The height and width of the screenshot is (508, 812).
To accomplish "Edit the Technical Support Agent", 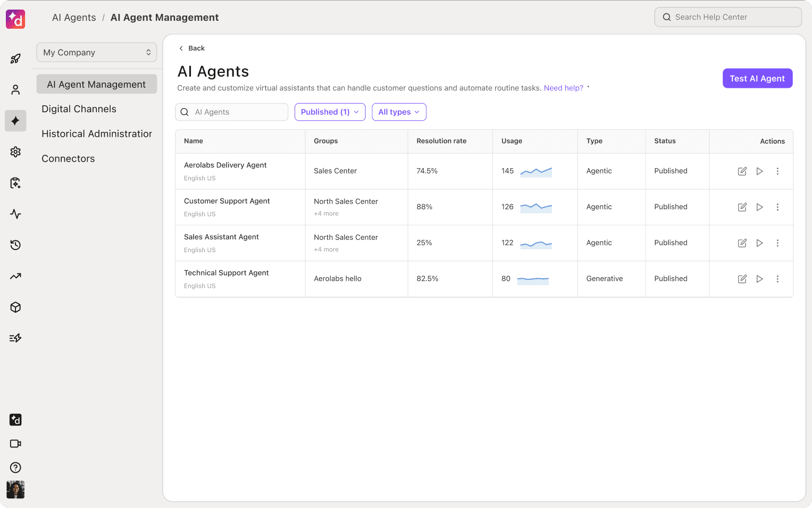I will 742,279.
